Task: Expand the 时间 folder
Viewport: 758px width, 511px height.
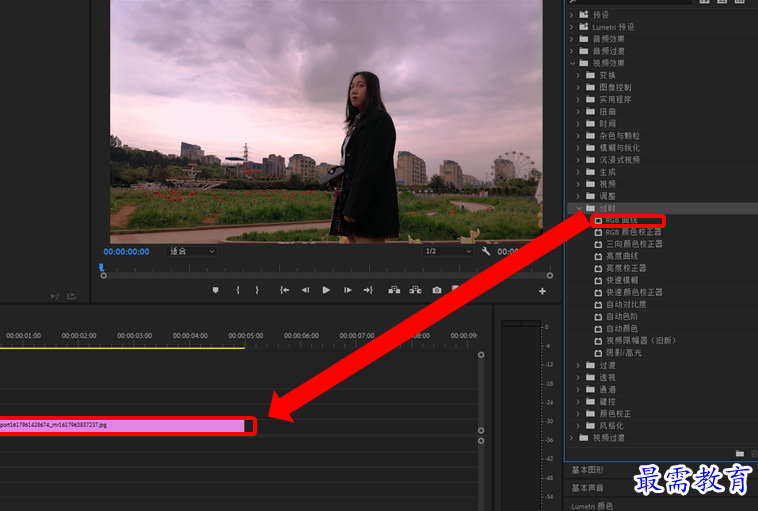Action: [x=579, y=124]
